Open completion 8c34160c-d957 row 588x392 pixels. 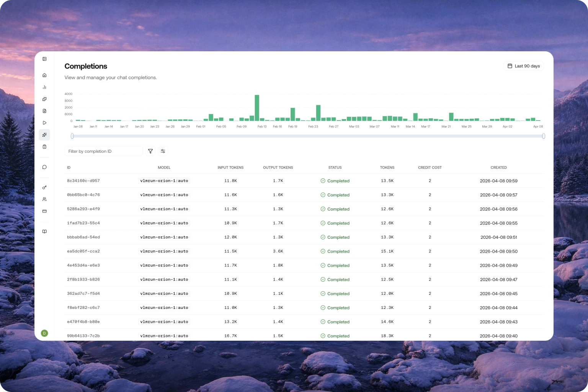83,181
